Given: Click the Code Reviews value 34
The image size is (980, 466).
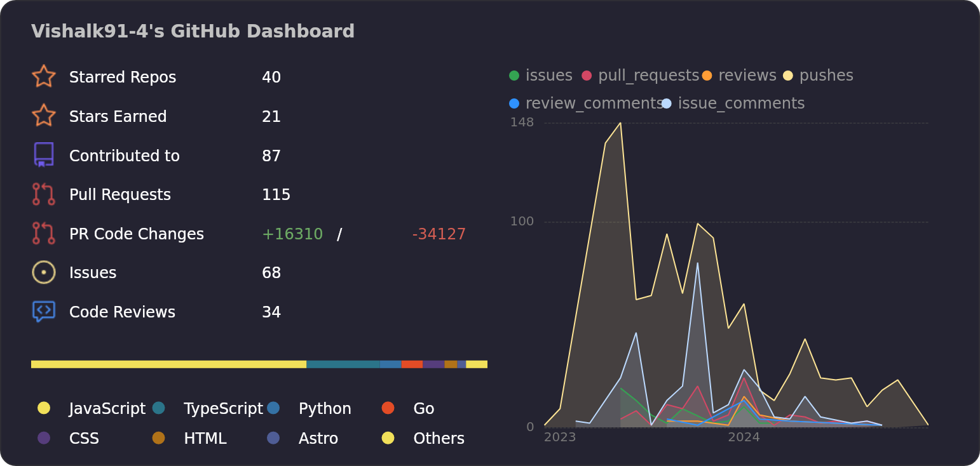Looking at the screenshot, I should [271, 312].
